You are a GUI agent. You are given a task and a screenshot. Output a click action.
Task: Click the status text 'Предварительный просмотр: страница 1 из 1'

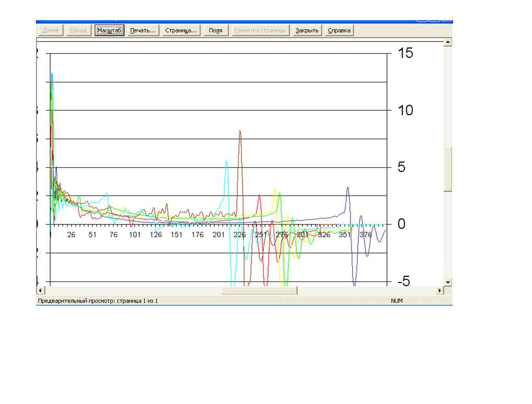98,301
